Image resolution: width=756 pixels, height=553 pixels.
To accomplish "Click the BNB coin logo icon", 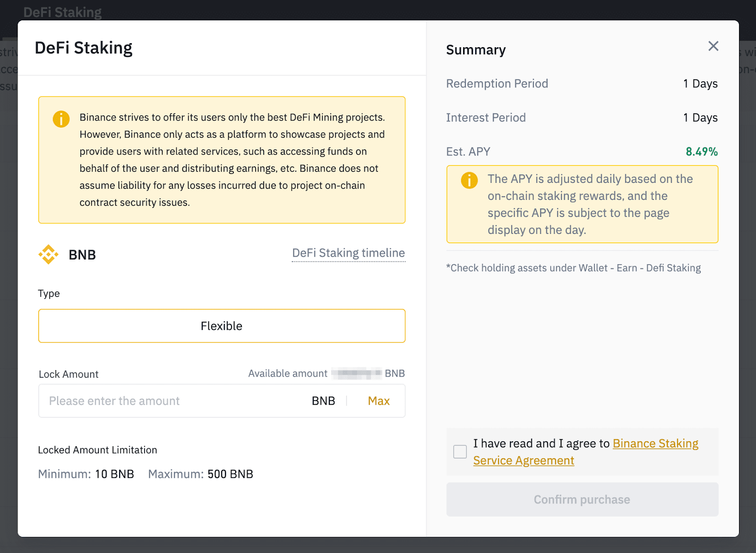I will pyautogui.click(x=48, y=254).
